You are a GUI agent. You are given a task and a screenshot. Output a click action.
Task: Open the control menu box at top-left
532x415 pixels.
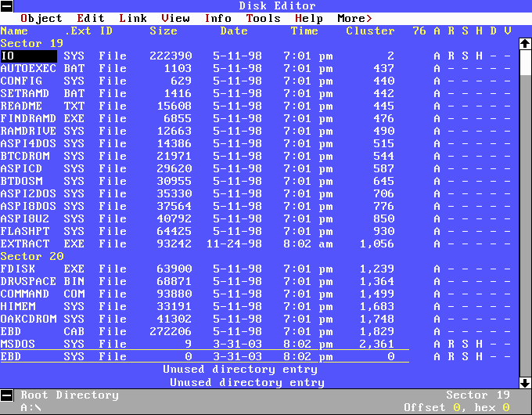[x=7, y=5]
